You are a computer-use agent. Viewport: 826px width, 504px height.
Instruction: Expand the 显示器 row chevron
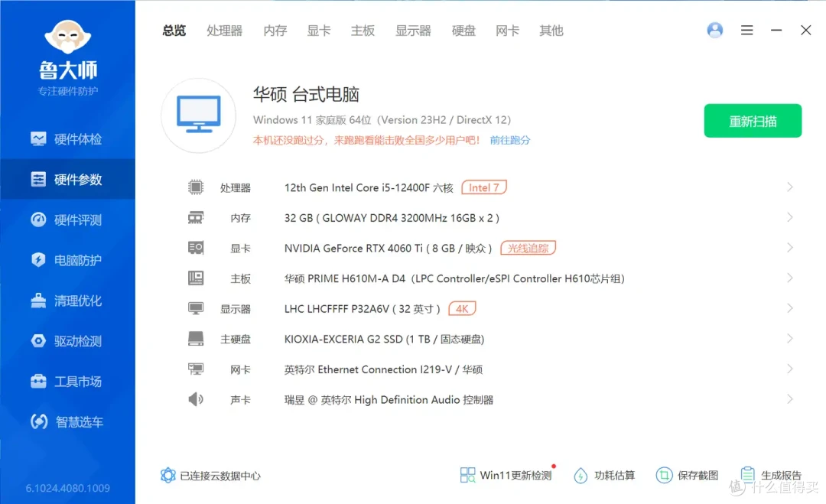click(789, 308)
